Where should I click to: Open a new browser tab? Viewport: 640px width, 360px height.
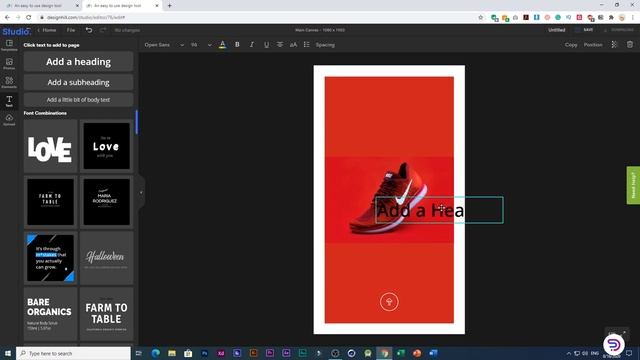(x=169, y=6)
